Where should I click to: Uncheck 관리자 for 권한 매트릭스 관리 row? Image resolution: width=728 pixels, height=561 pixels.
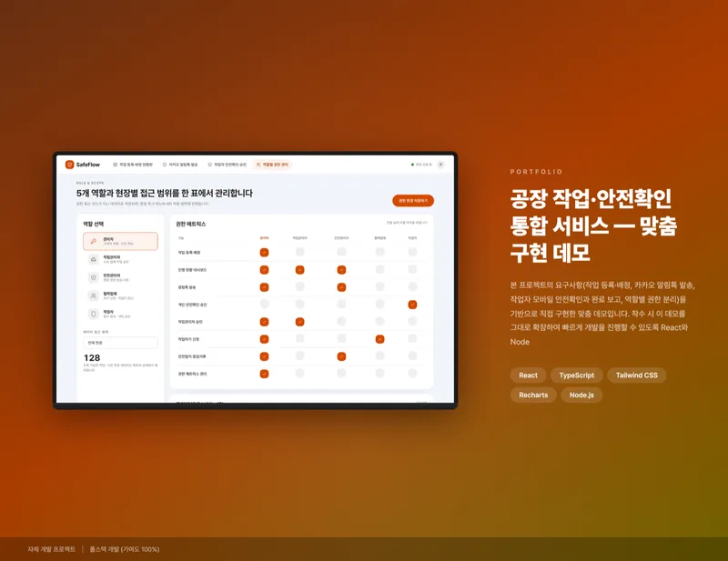[264, 374]
